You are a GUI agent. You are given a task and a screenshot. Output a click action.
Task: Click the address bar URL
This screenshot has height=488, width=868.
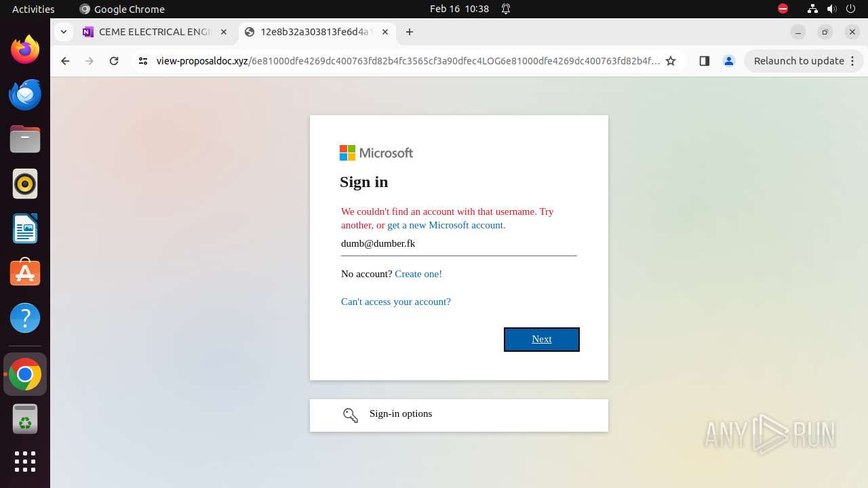point(408,61)
